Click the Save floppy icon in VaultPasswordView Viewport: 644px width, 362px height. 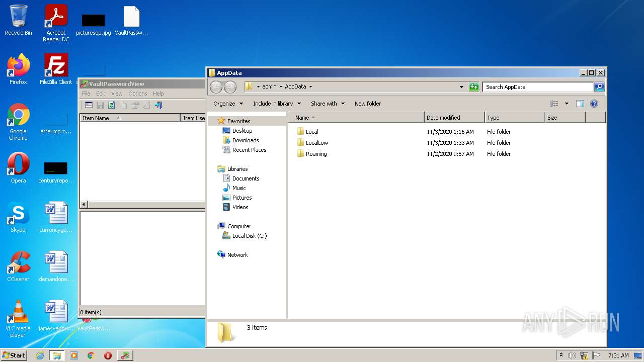click(x=100, y=105)
